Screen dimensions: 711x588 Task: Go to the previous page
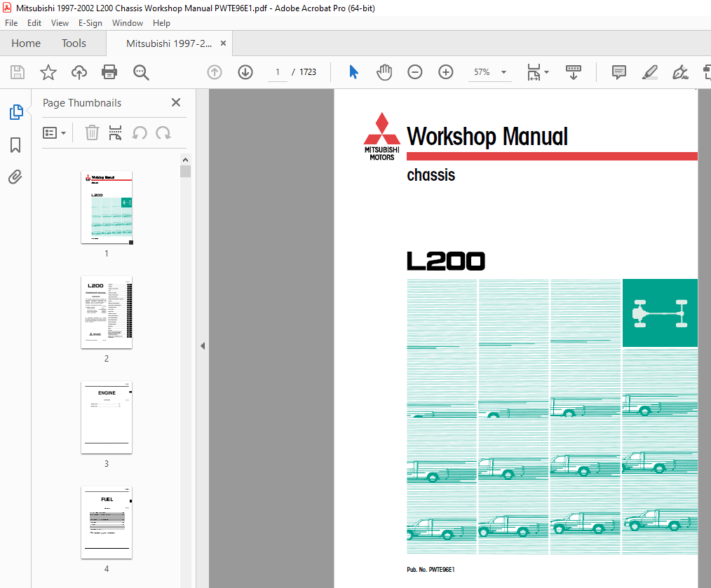[215, 72]
